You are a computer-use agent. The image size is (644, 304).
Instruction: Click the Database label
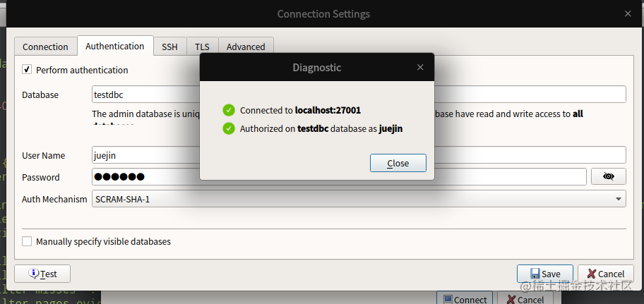pos(40,95)
